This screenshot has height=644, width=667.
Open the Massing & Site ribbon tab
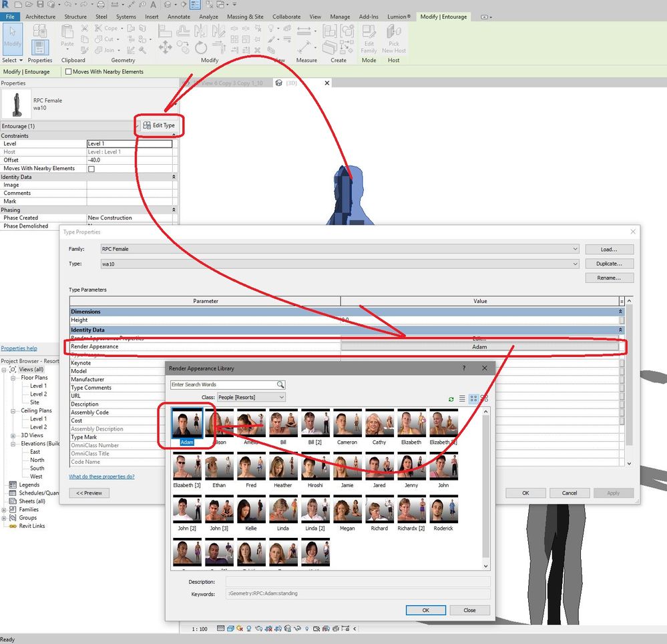(x=245, y=17)
